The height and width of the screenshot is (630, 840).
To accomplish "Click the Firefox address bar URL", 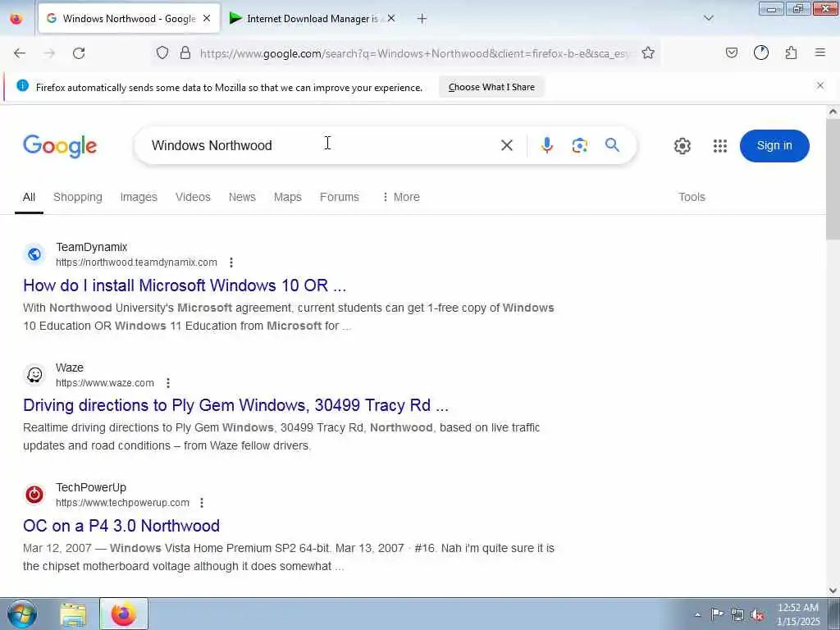I will (414, 53).
